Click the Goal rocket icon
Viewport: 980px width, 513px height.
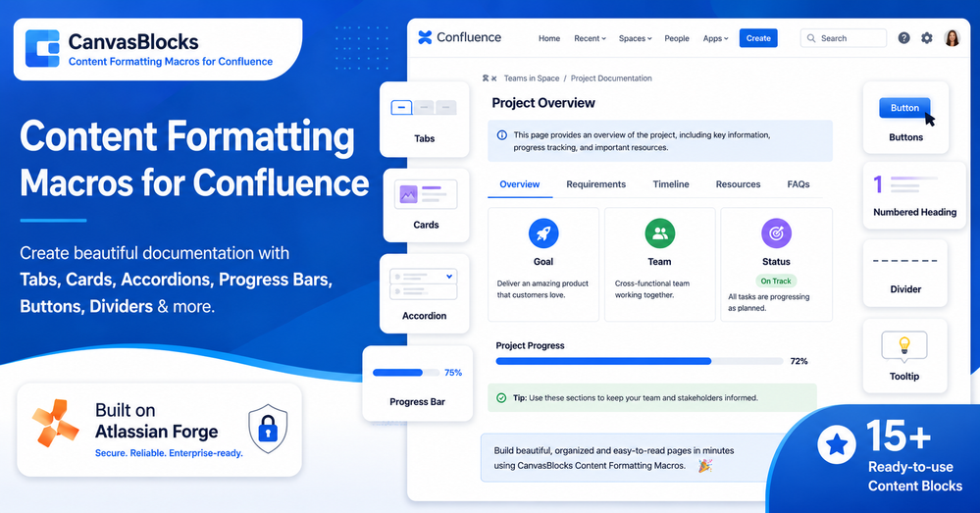(543, 233)
